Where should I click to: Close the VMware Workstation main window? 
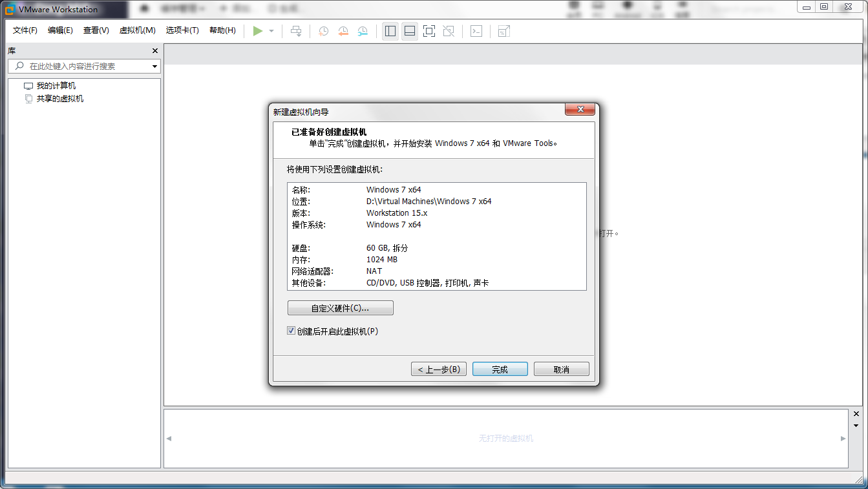click(847, 6)
